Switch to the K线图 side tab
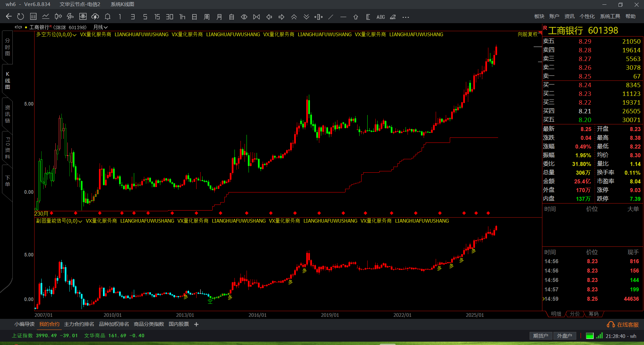 pyautogui.click(x=7, y=80)
